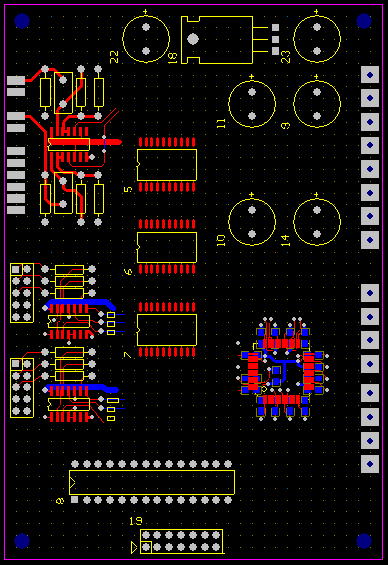The image size is (388, 565).
Task: Select the voltage regulator footprint labeled 18
Action: pyautogui.click(x=217, y=40)
